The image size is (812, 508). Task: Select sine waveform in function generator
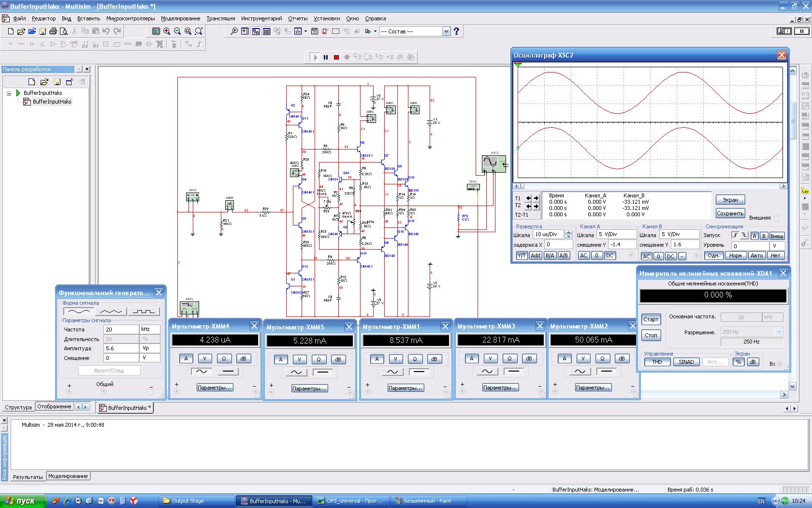click(79, 311)
